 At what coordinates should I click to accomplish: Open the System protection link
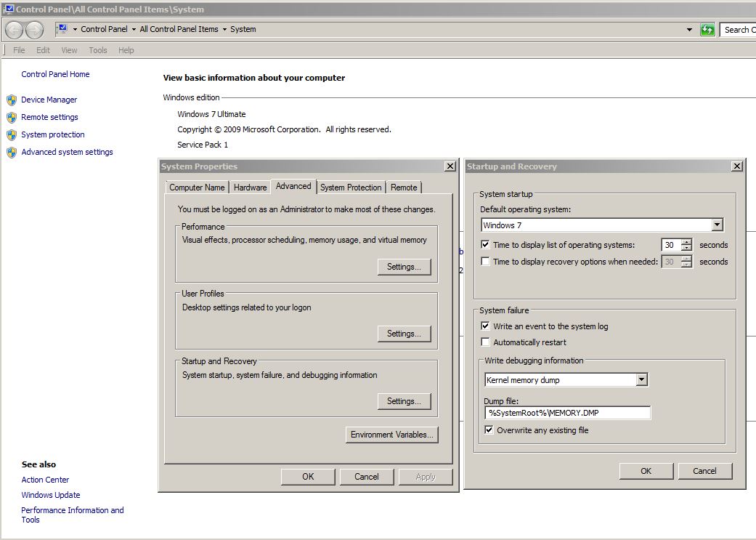click(53, 134)
